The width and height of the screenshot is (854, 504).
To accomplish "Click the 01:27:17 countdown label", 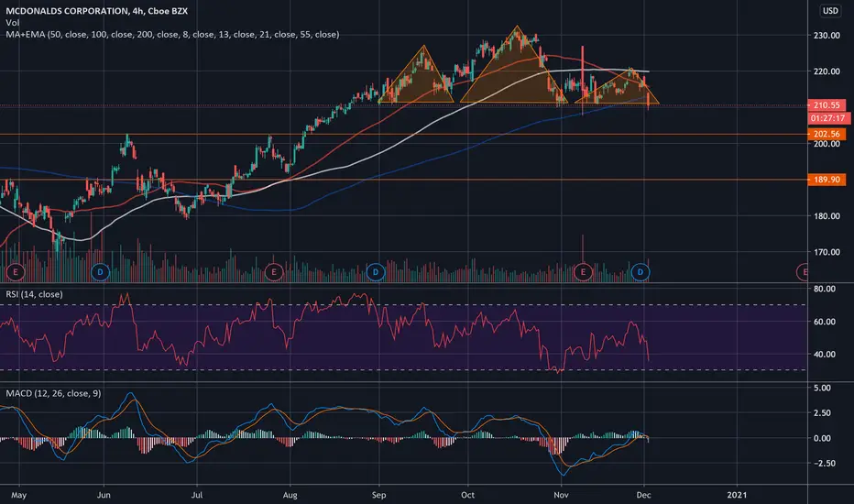I will pyautogui.click(x=827, y=118).
